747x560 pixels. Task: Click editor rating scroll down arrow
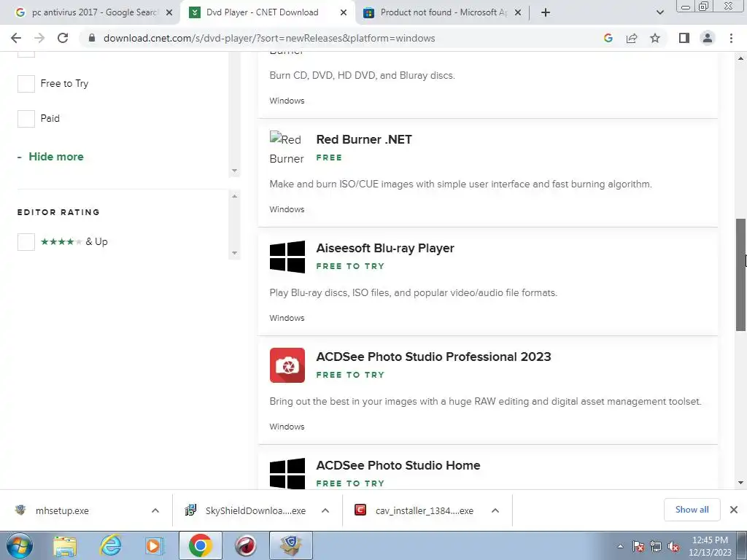pos(234,253)
